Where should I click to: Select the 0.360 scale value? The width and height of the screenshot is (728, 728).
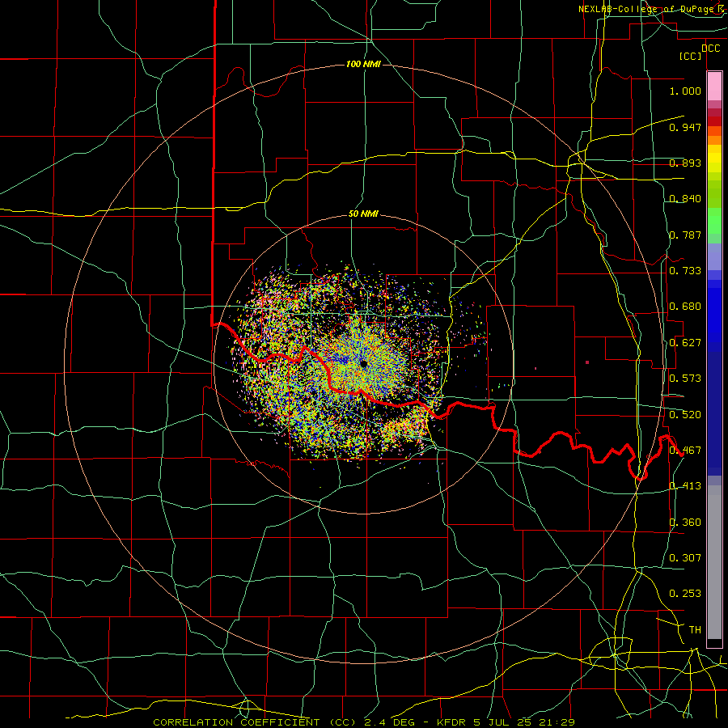pos(685,523)
